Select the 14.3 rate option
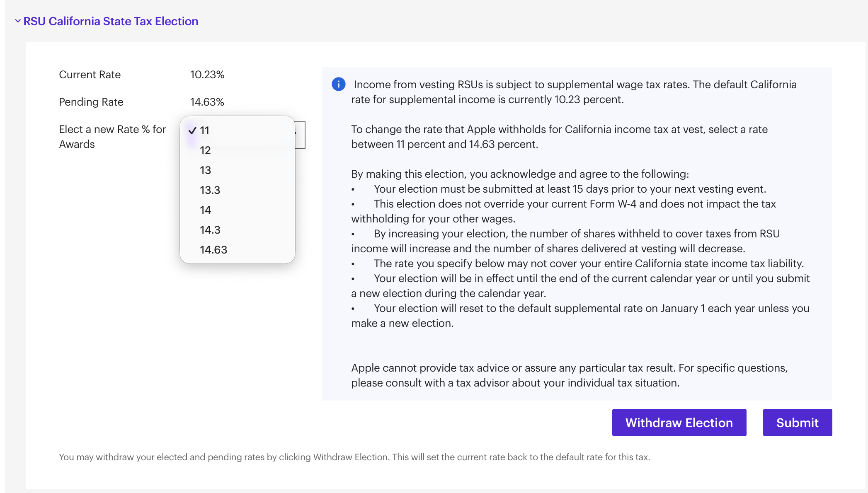868x493 pixels. 209,230
